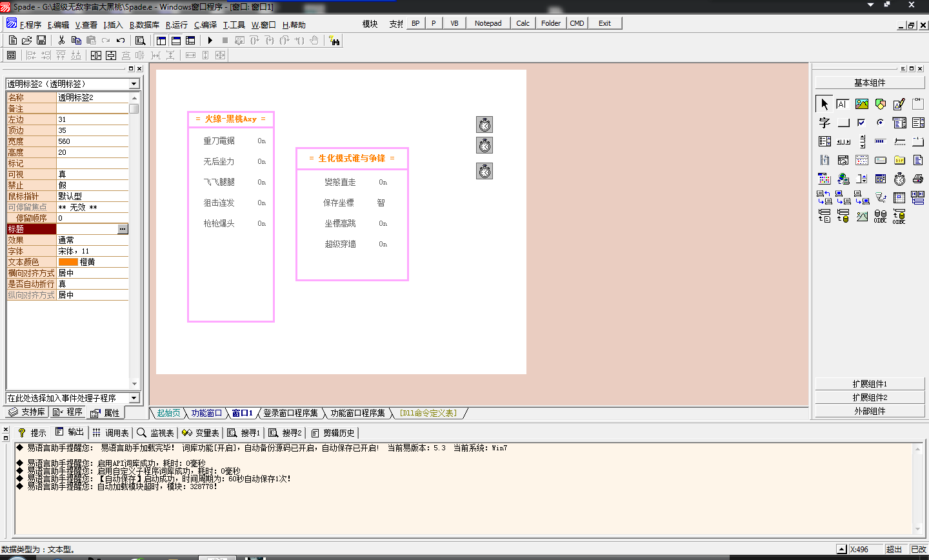Pick the shape box component icon
The image size is (929, 560).
coord(881,104)
